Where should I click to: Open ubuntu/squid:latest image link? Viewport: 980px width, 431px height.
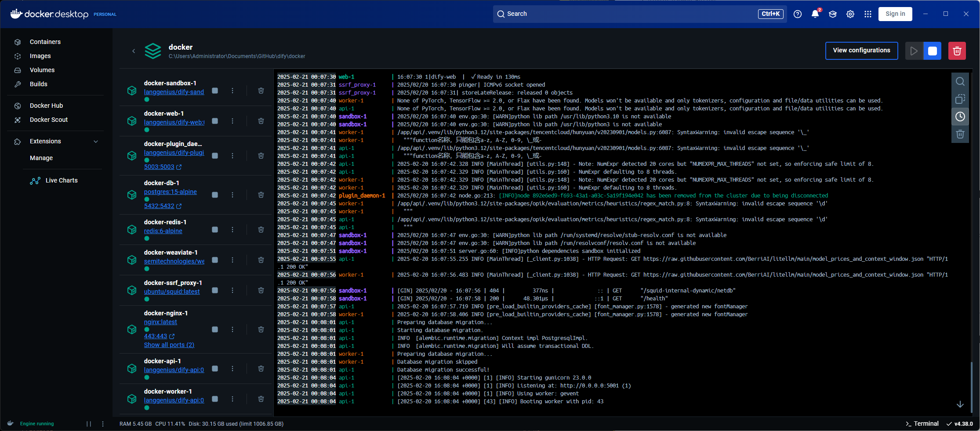172,292
